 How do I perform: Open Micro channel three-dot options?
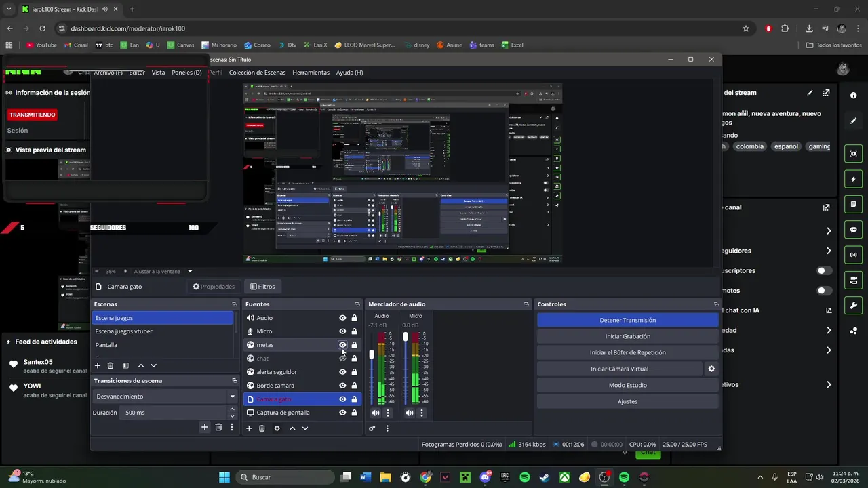tap(422, 413)
